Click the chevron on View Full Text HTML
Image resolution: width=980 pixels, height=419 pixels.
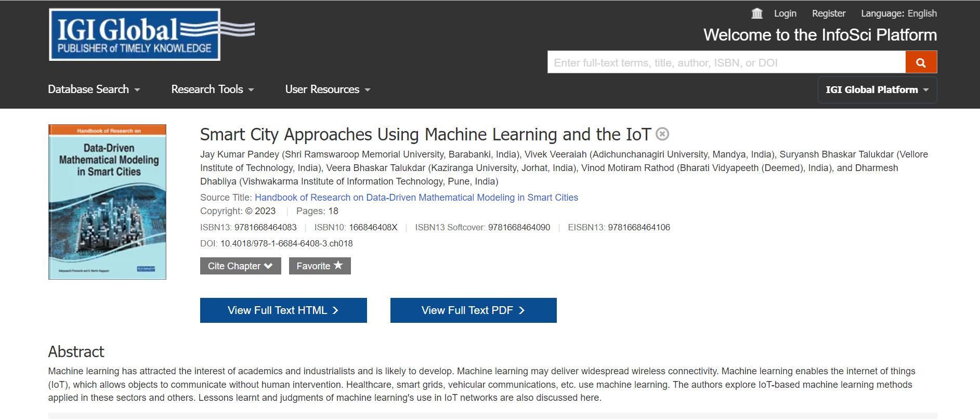click(335, 310)
